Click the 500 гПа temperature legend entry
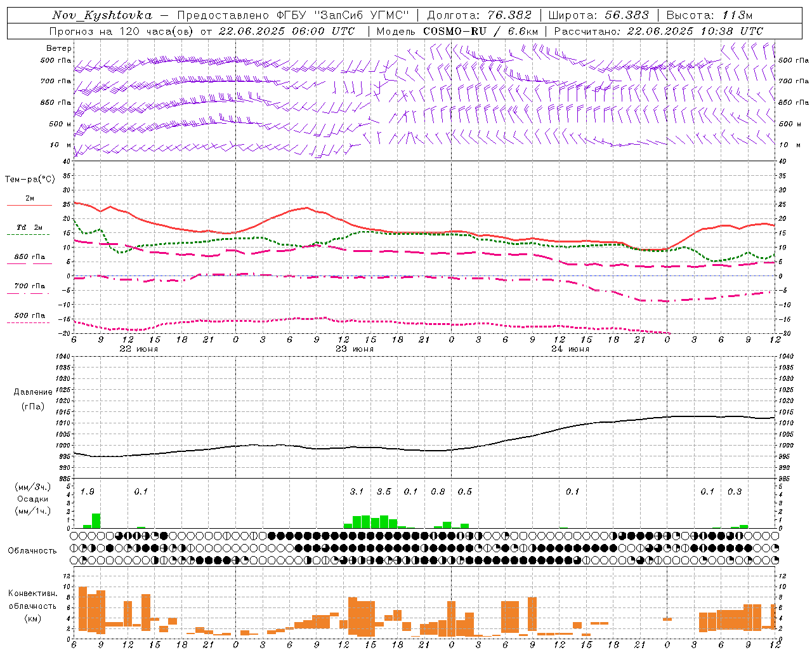Image resolution: width=812 pixels, height=650 pixels. point(30,315)
